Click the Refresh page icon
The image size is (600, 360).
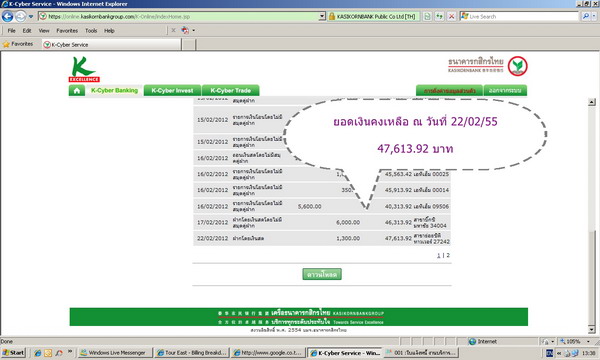coord(439,16)
